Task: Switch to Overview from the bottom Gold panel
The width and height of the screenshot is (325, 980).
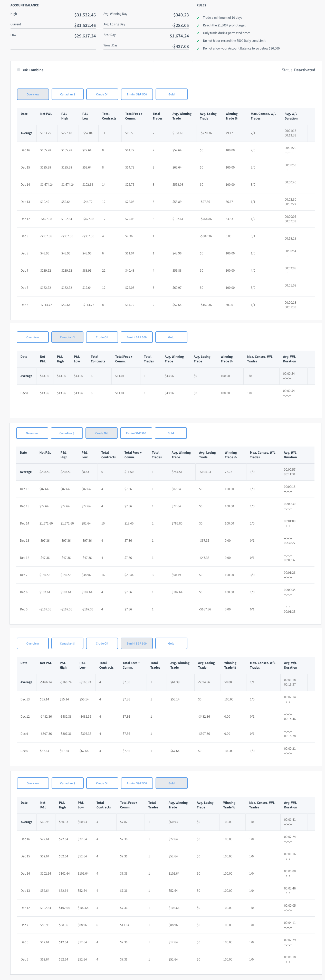Action: click(x=33, y=783)
